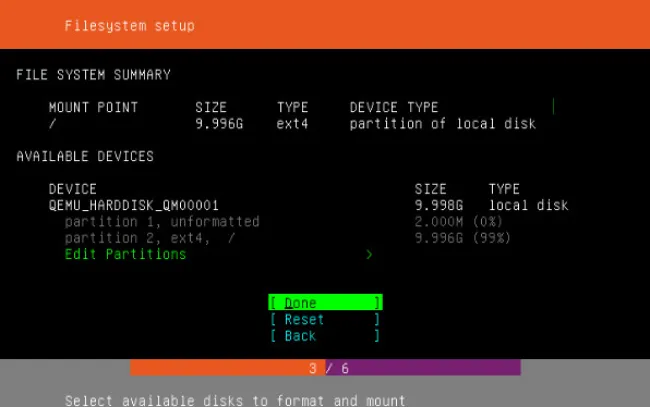Click the 9.996G size in file system summary
The image size is (650, 407).
click(x=219, y=124)
